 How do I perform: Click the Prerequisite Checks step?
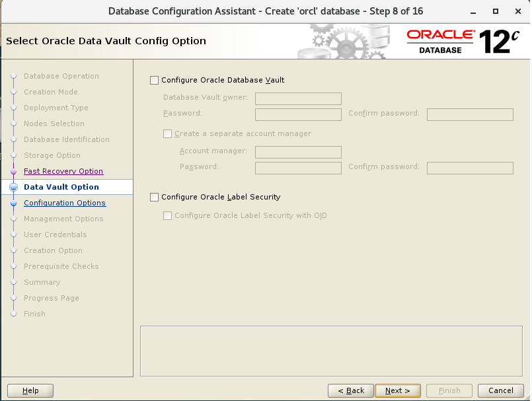(61, 266)
